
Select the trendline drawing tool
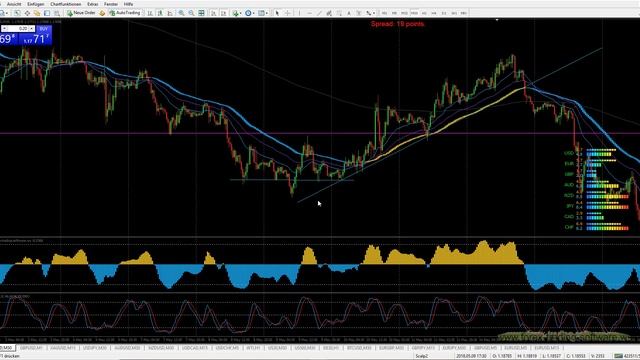[x=319, y=13]
